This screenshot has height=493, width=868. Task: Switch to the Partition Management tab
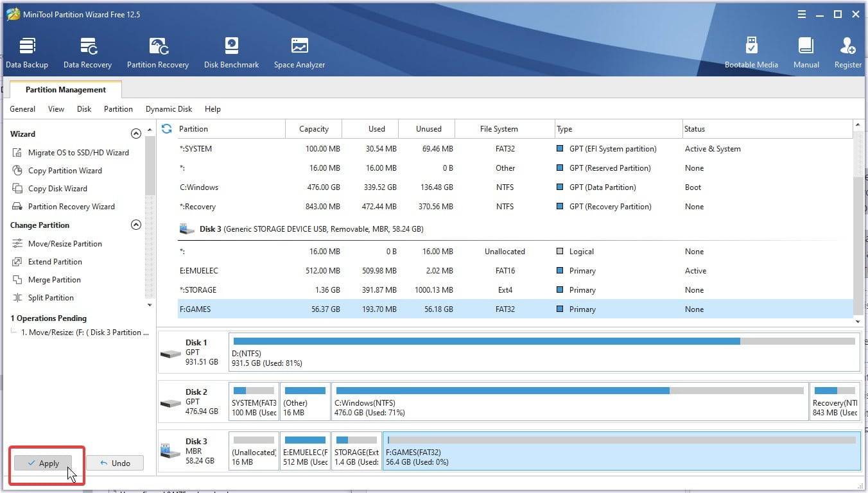[x=64, y=90]
